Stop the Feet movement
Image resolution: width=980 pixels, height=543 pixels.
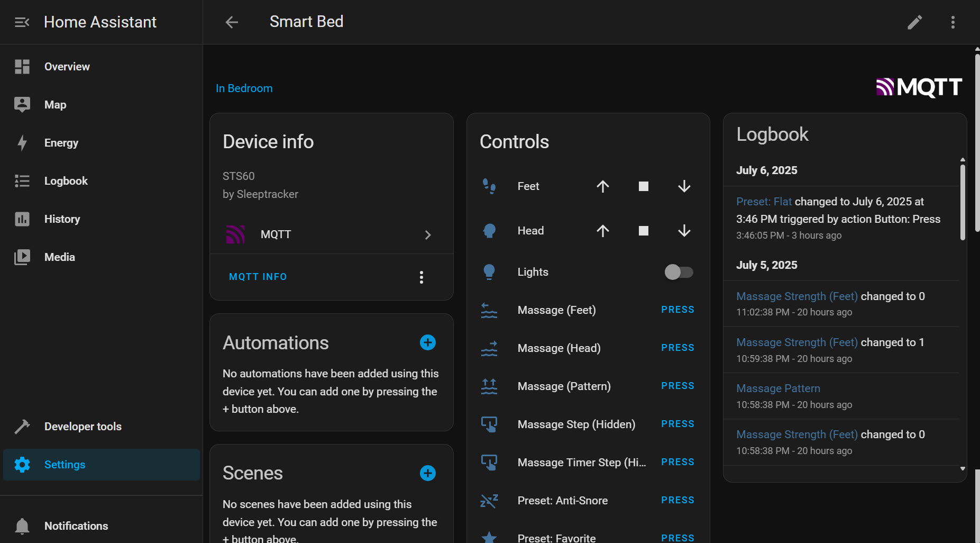pos(644,186)
